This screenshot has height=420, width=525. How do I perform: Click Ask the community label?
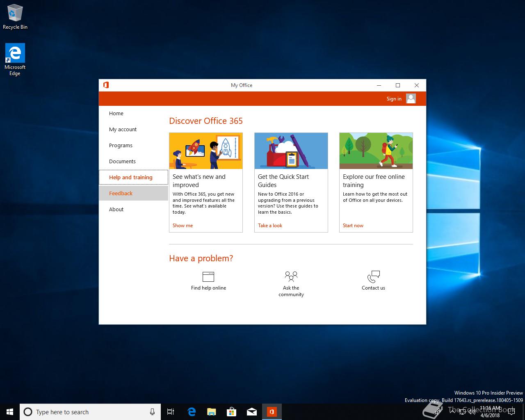tap(291, 291)
